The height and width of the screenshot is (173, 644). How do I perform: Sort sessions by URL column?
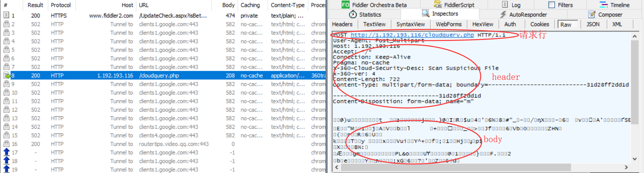[x=144, y=5]
